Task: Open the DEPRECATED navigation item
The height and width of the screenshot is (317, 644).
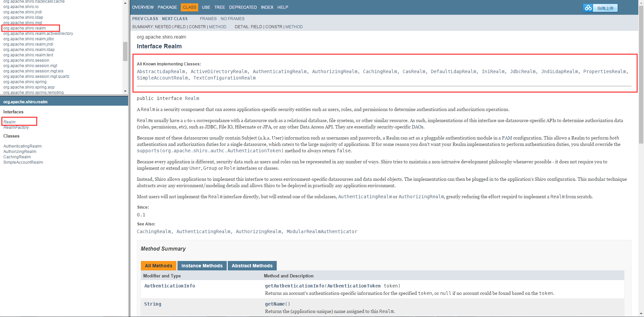Action: 243,7
